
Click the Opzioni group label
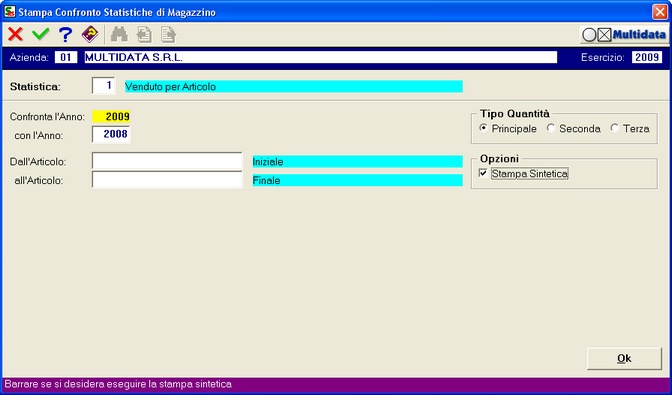tap(499, 159)
